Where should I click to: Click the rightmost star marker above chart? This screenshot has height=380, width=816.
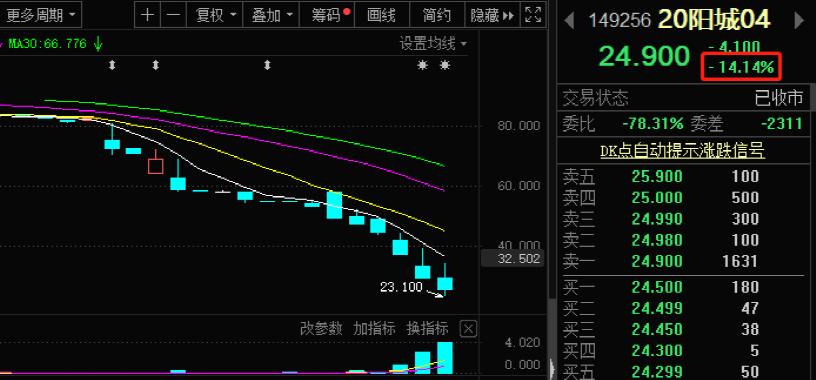(444, 65)
